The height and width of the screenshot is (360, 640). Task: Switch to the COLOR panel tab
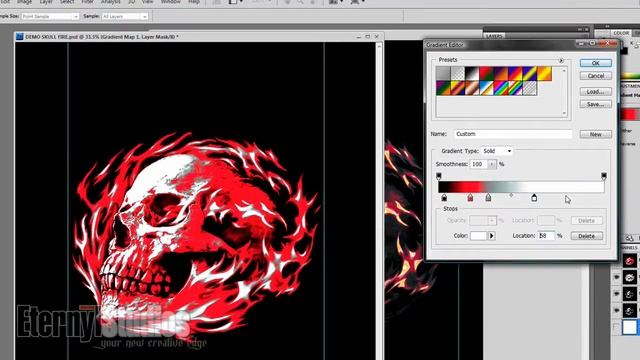[x=621, y=33]
